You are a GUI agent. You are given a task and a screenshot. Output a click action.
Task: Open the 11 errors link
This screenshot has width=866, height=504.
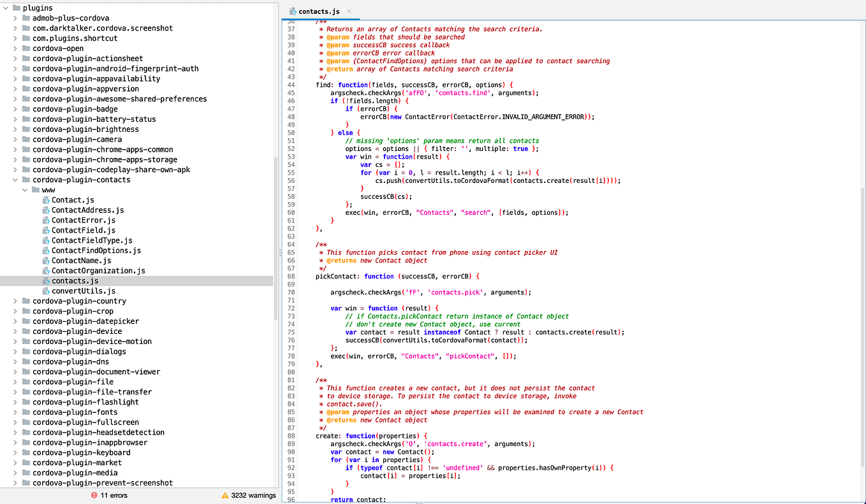click(113, 495)
